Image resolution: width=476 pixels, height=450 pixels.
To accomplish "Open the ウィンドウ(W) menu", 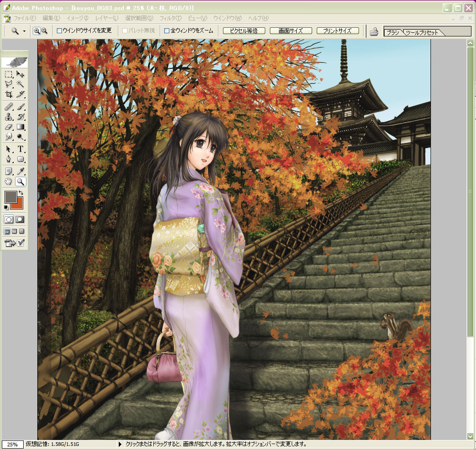I will tap(228, 18).
